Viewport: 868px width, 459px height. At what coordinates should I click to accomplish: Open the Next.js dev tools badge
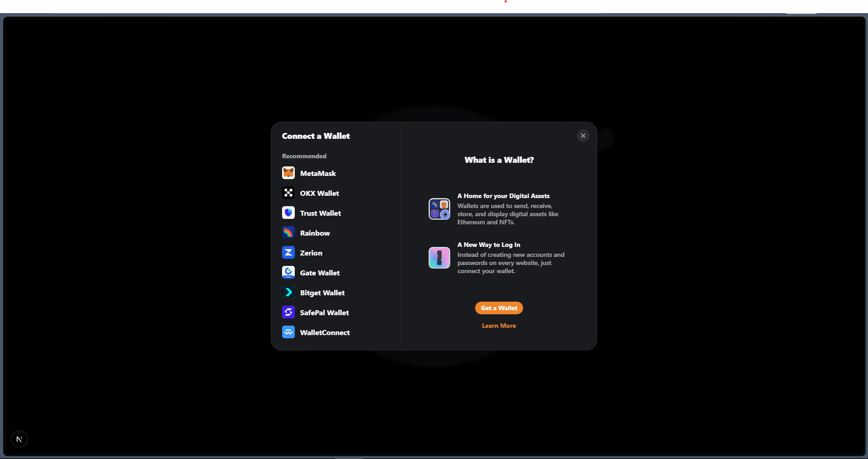coord(19,439)
